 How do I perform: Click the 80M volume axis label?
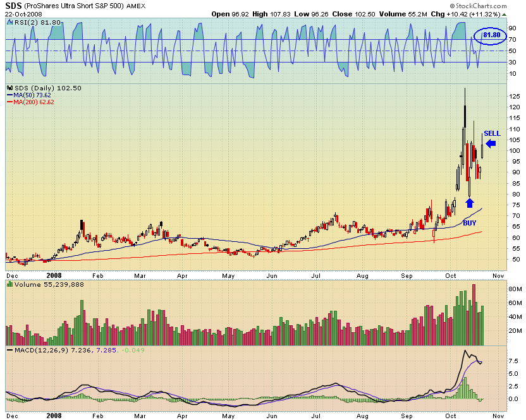point(515,289)
